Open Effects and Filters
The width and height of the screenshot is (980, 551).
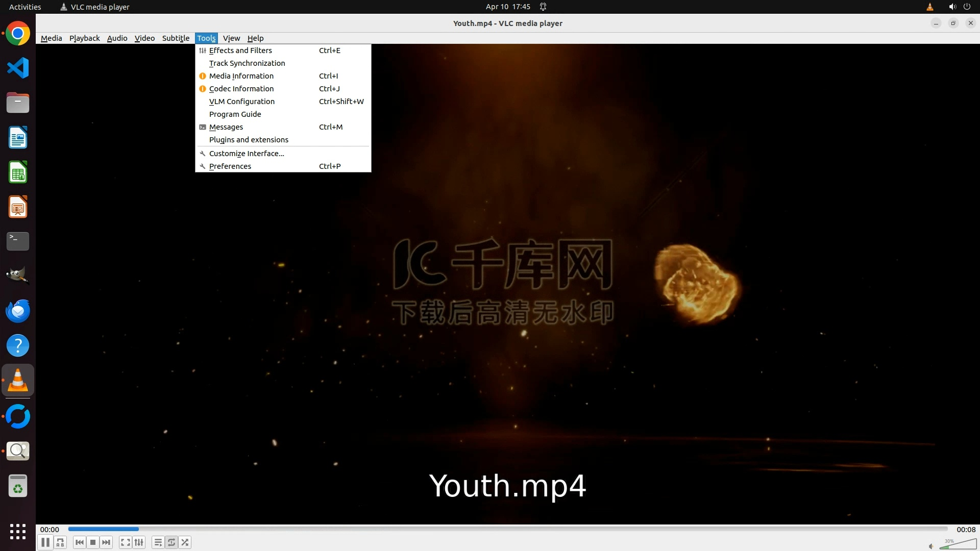click(x=240, y=51)
